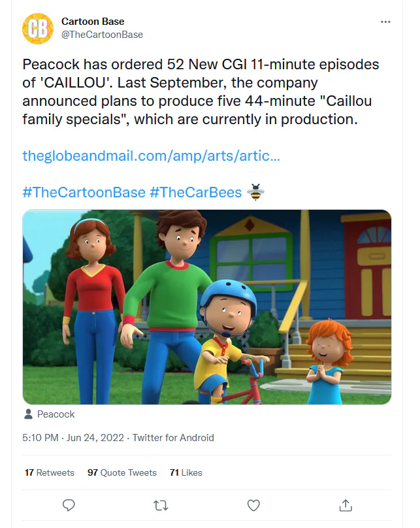Open the three-dot more options menu
The height and width of the screenshot is (528, 420).
coord(385,22)
